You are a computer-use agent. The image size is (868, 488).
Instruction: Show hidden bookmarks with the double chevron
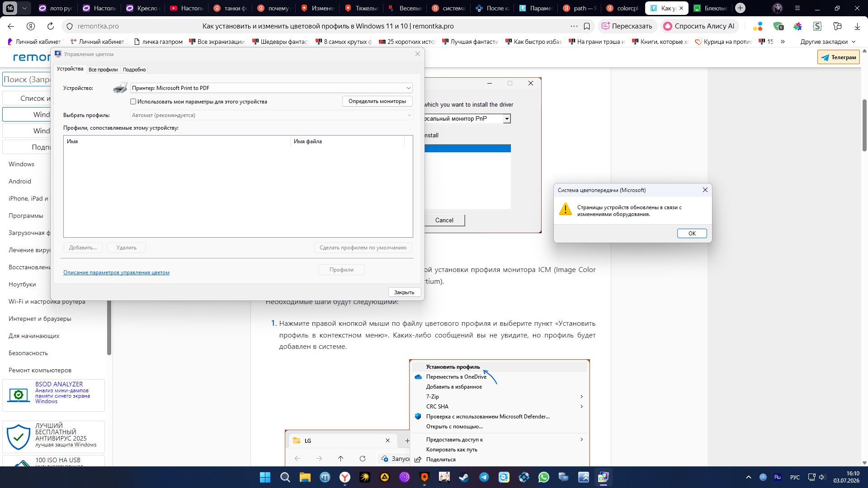point(783,42)
